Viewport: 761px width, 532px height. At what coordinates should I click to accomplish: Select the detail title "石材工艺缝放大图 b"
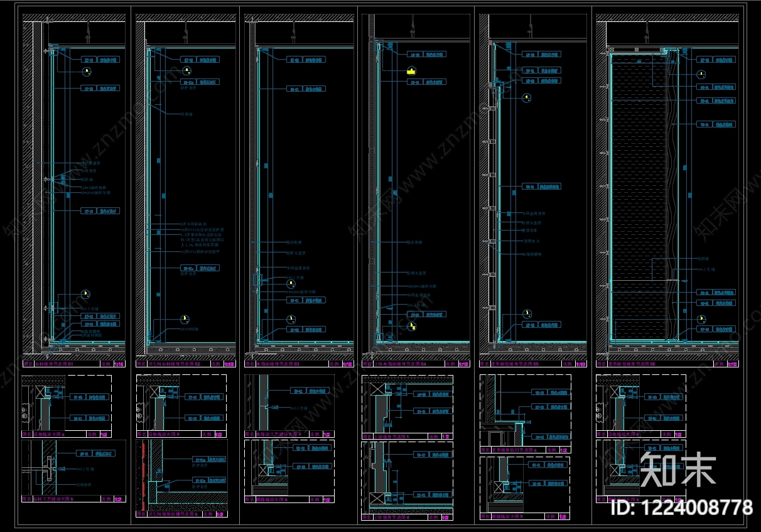pos(54,499)
